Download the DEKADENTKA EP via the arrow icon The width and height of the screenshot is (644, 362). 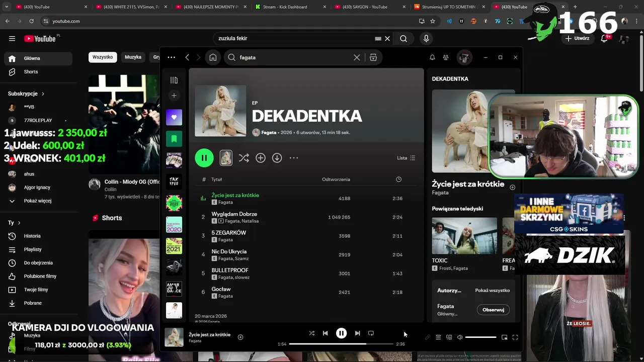277,158
